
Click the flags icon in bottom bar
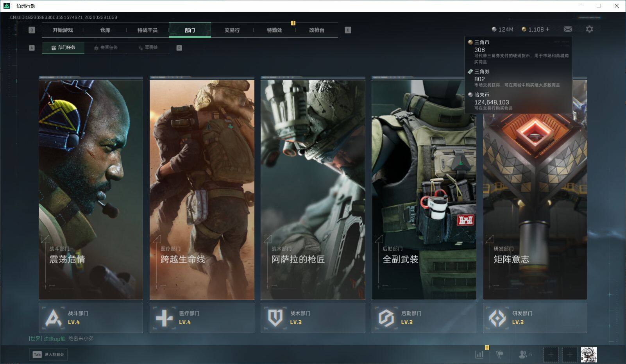coord(499,354)
